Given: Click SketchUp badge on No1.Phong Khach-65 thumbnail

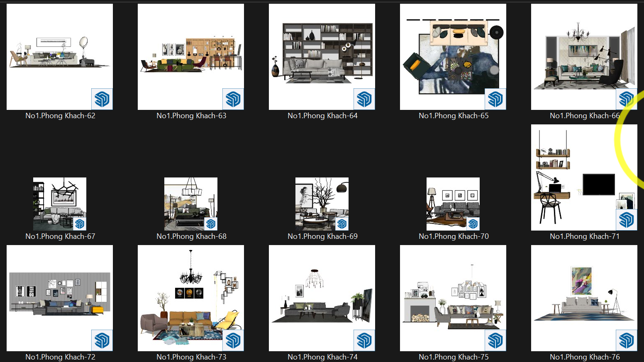Looking at the screenshot, I should 495,99.
